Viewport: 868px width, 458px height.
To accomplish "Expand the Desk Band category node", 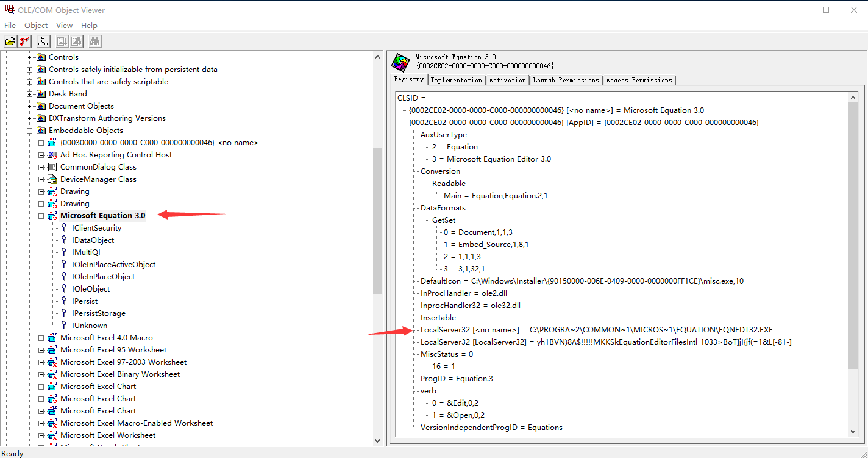I will pyautogui.click(x=29, y=94).
